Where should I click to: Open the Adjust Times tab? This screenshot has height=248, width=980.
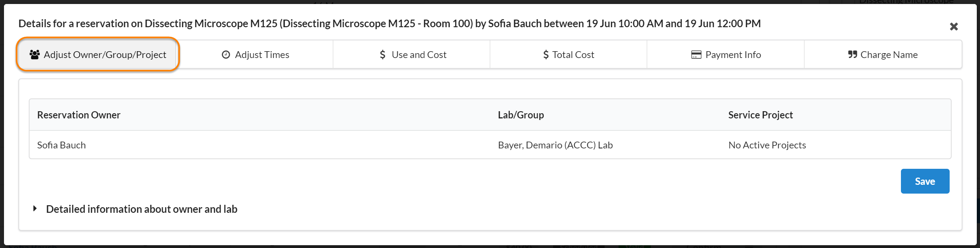262,55
